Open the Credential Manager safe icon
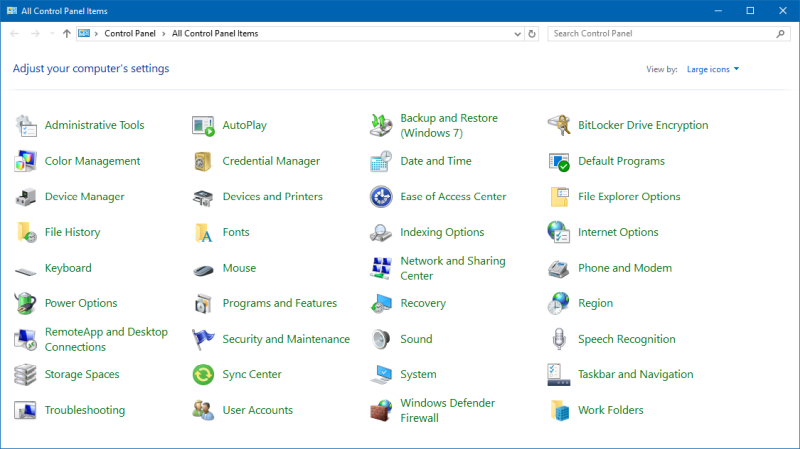This screenshot has width=800, height=449. click(x=203, y=161)
